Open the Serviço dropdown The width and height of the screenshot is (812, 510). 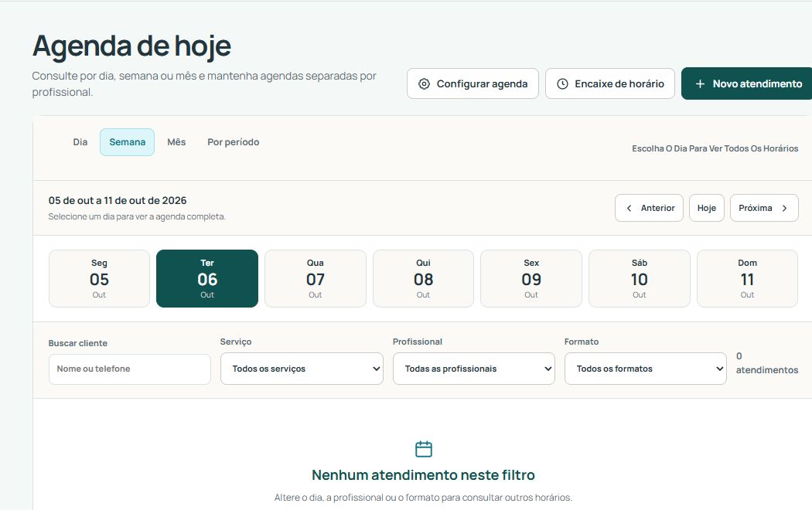click(302, 369)
